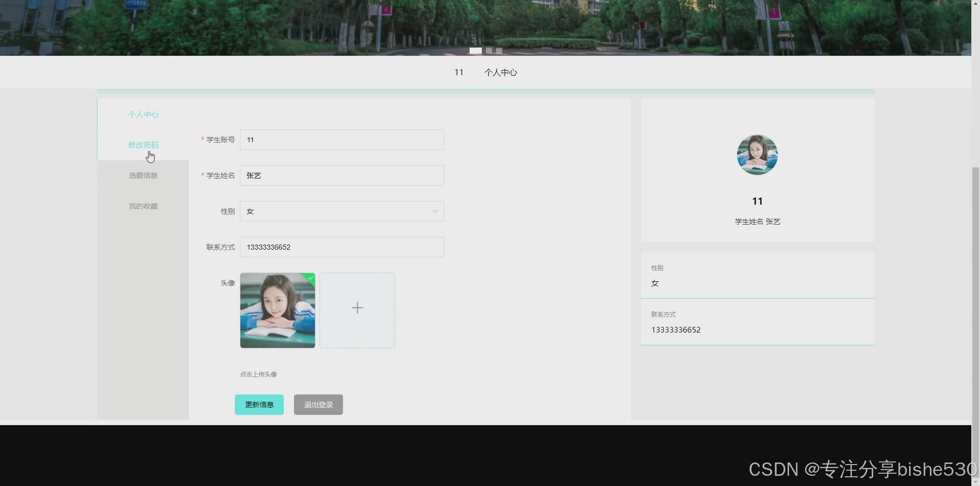Screen dimensions: 980x486
Task: Click the username 11 in top bar
Action: point(459,72)
